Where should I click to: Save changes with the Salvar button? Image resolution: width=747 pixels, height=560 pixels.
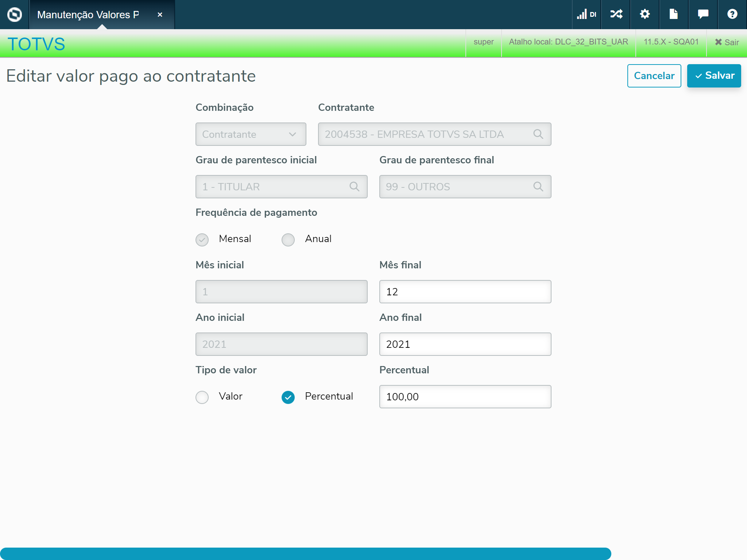pos(714,76)
